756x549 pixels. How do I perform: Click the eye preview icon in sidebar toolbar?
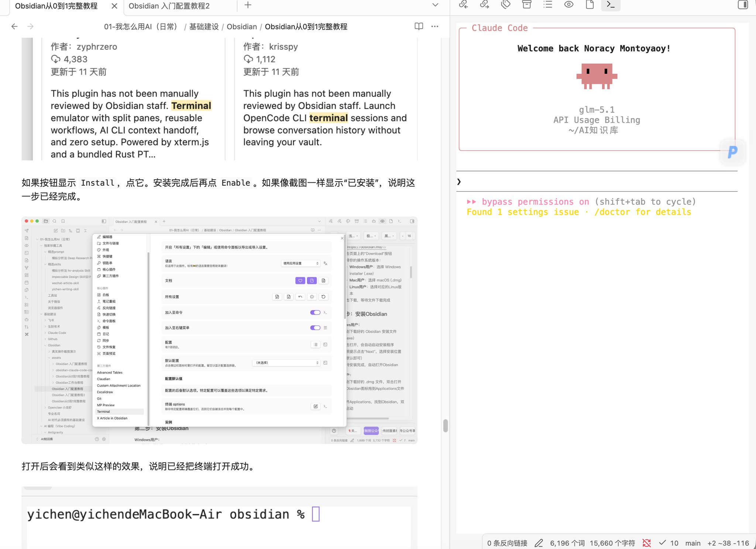point(569,4)
